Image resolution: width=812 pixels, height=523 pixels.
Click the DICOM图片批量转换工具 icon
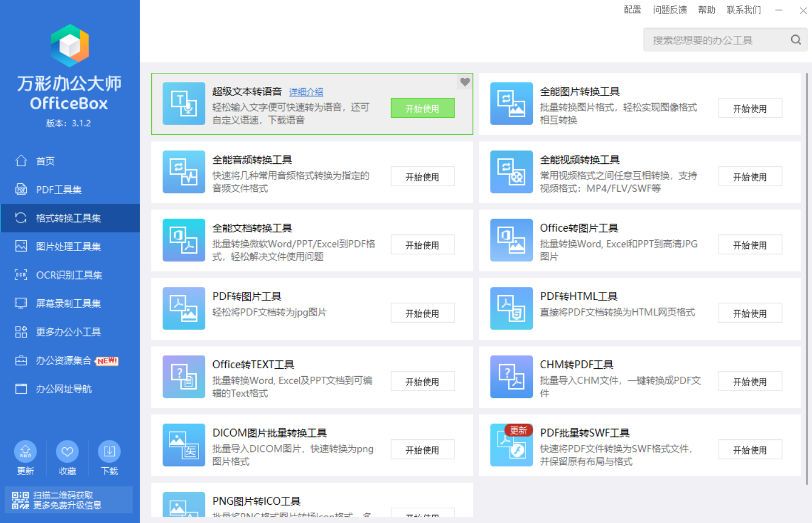(184, 445)
